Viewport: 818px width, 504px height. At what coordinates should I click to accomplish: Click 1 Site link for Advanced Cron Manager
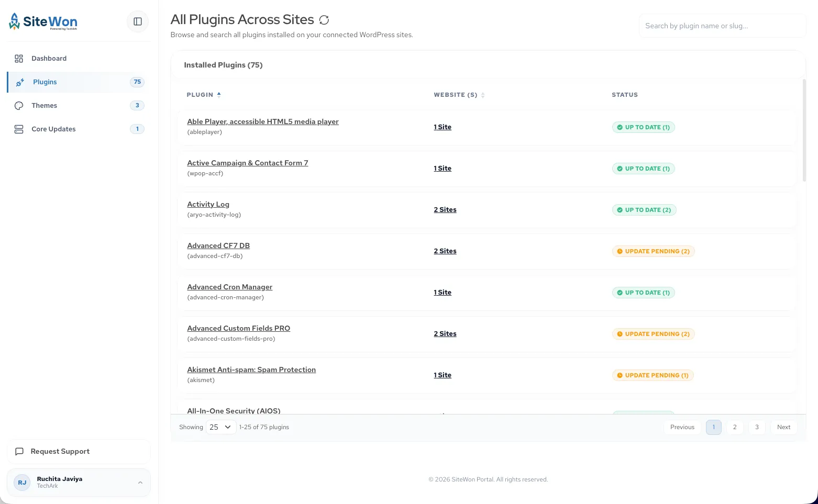[x=443, y=293]
